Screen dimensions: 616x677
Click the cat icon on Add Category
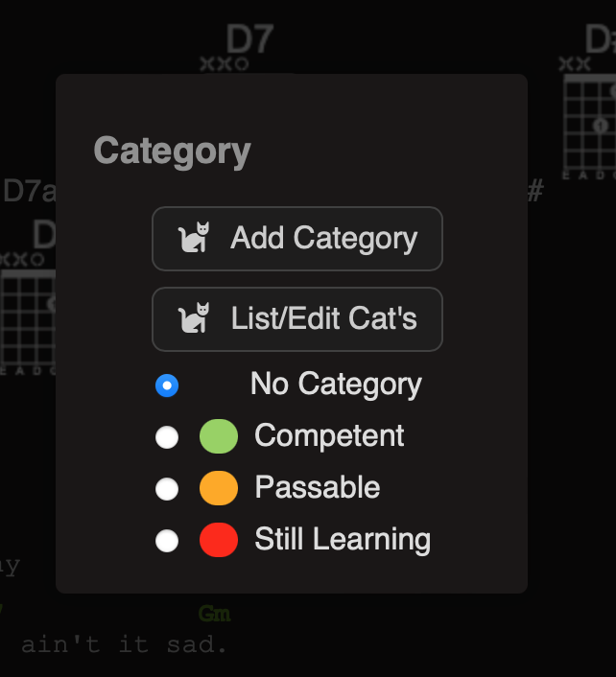(x=195, y=238)
